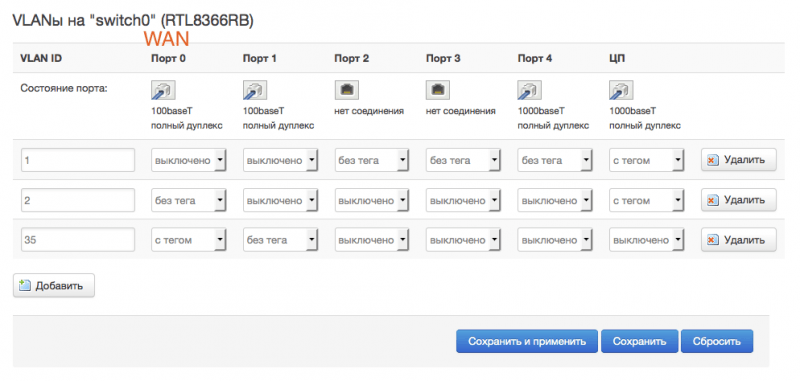This screenshot has height=381, width=800.
Task: Click the Port 0 connected status icon
Action: pyautogui.click(x=163, y=90)
